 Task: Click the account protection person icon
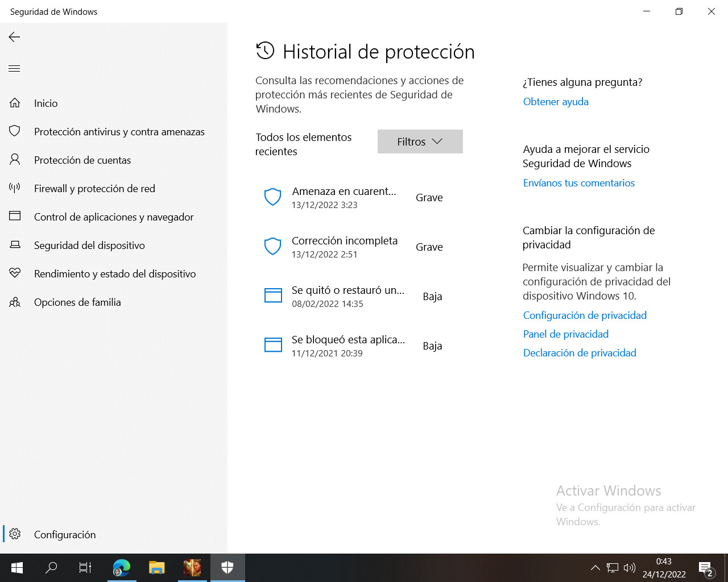pos(15,160)
